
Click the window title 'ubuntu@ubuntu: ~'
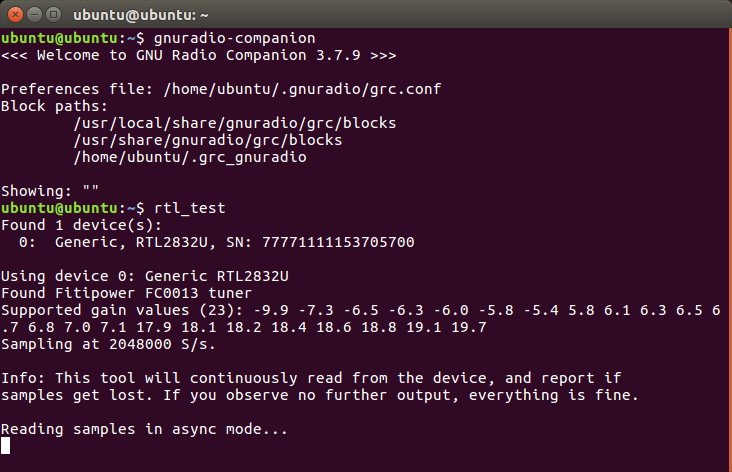[x=141, y=15]
